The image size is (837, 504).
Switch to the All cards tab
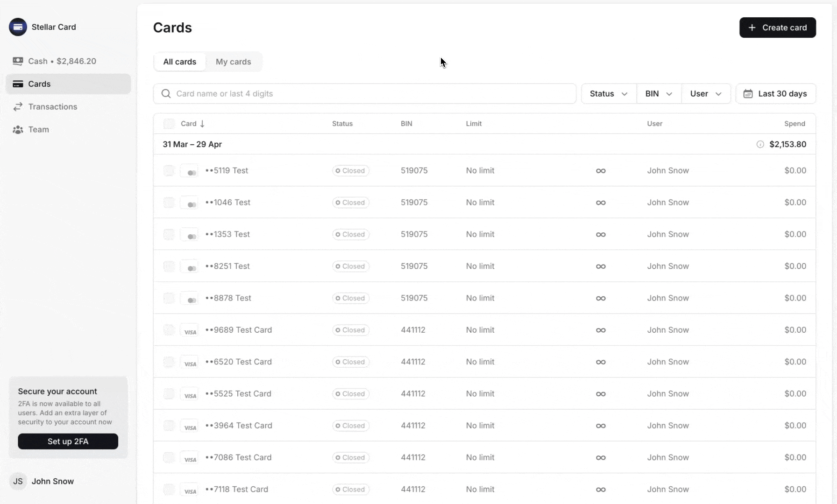pos(180,62)
